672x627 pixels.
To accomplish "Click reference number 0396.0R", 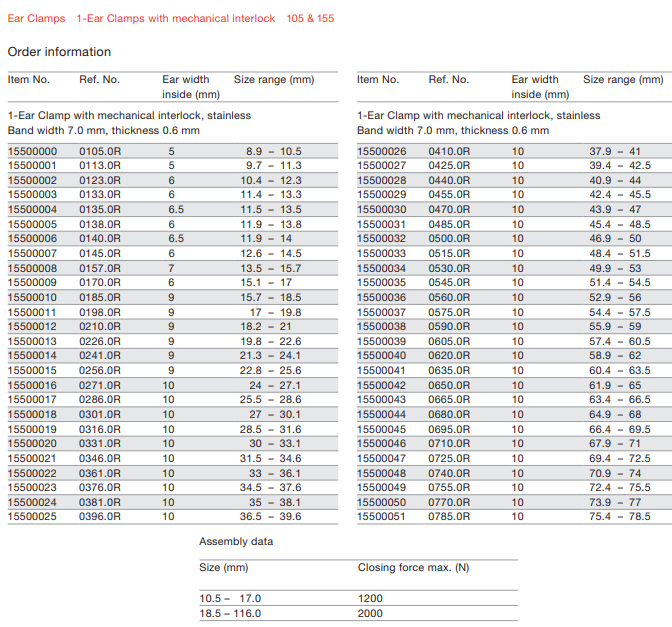I will coord(100,516).
